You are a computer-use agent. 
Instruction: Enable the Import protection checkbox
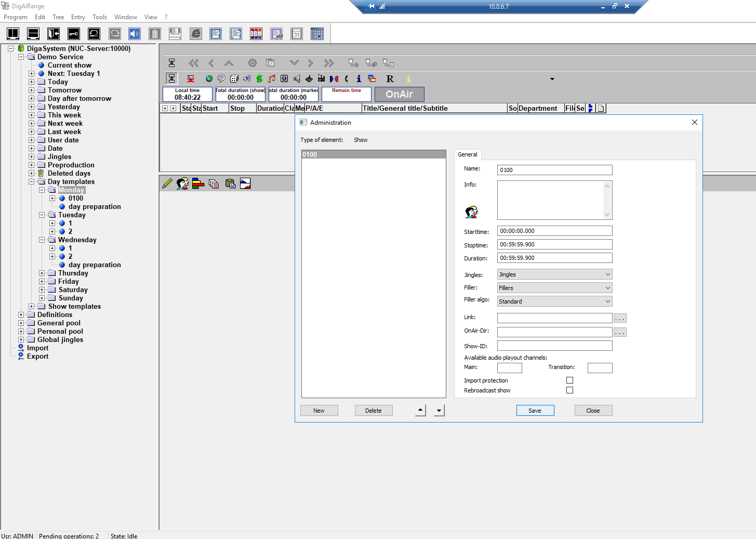click(x=569, y=380)
